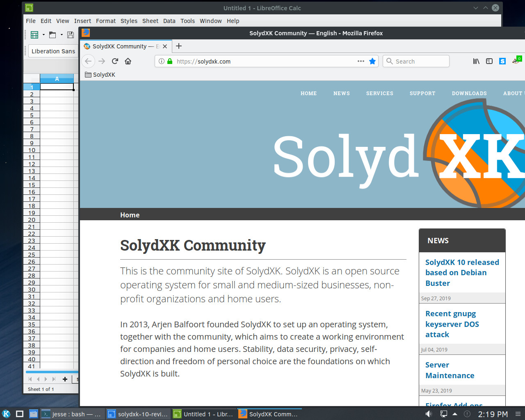Select row 10 header in Calc

[x=32, y=150]
